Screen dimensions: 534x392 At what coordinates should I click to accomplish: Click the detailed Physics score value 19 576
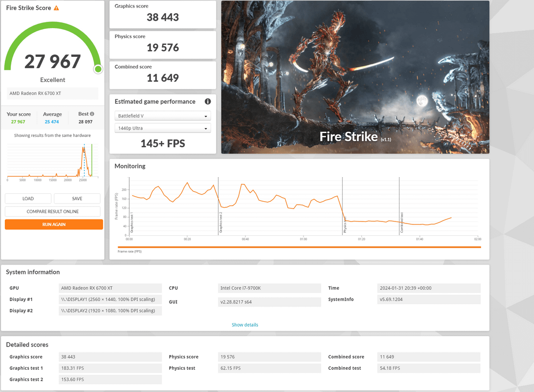269,357
